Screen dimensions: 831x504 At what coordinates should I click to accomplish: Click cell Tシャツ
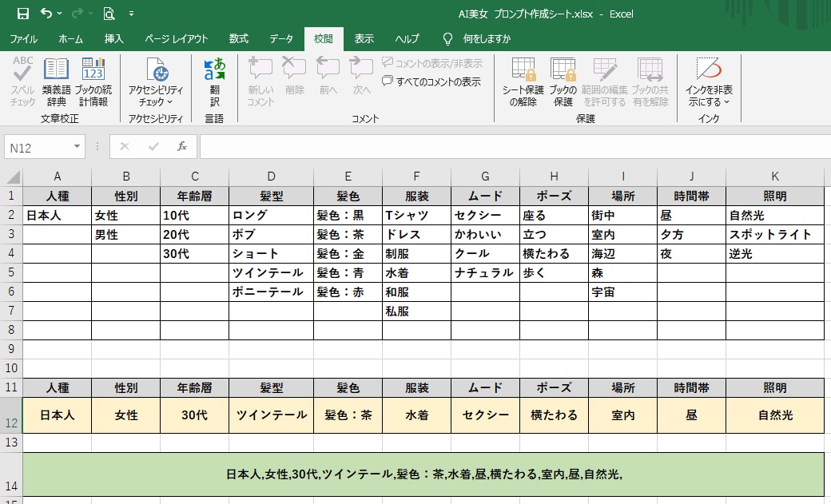[416, 215]
